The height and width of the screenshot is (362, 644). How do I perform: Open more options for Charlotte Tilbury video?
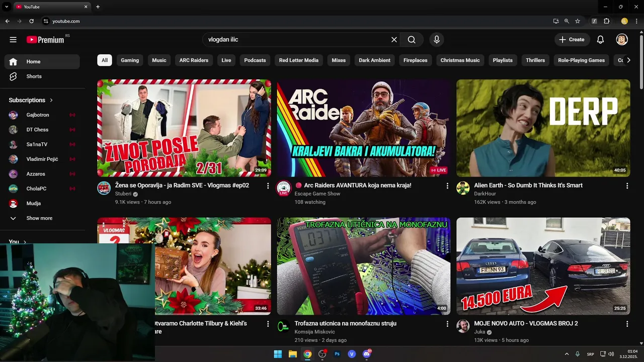[268, 324]
